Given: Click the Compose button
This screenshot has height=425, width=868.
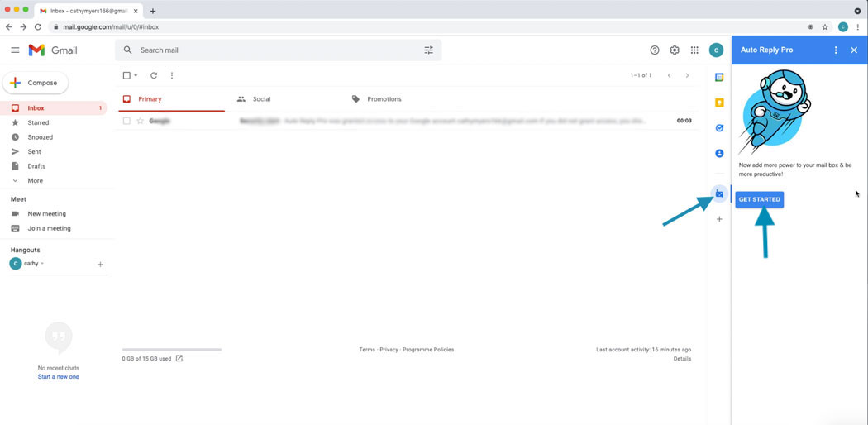Looking at the screenshot, I should coord(36,83).
